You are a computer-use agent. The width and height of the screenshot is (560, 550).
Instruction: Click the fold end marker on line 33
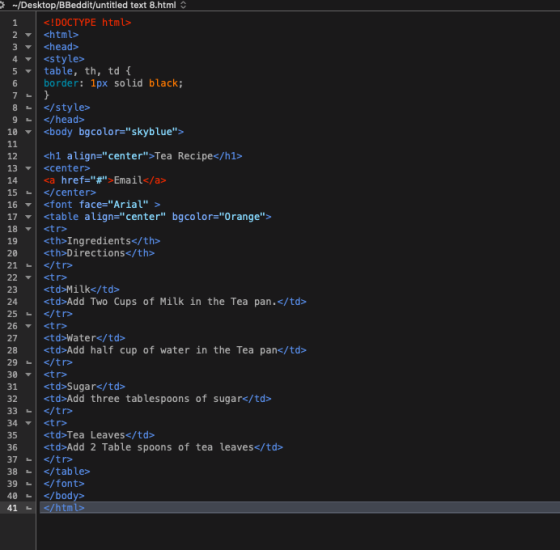tap(29, 411)
